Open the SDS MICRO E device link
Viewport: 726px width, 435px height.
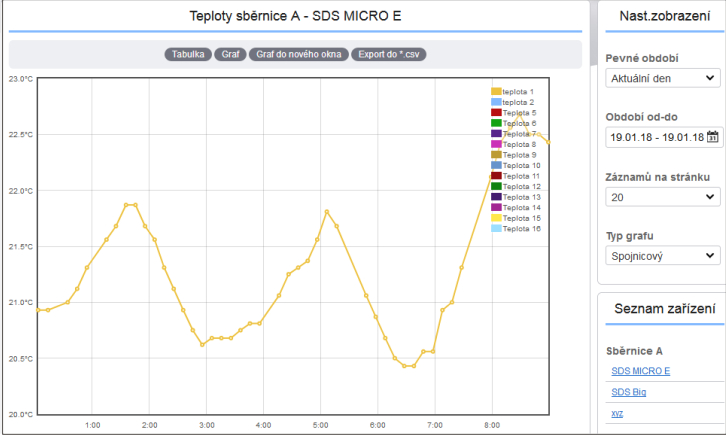[x=640, y=371]
